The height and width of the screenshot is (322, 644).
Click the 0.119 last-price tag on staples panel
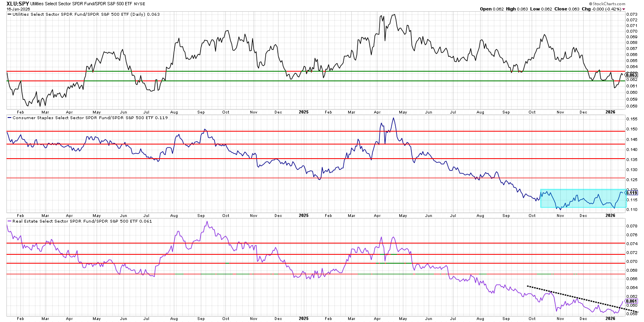(x=632, y=193)
